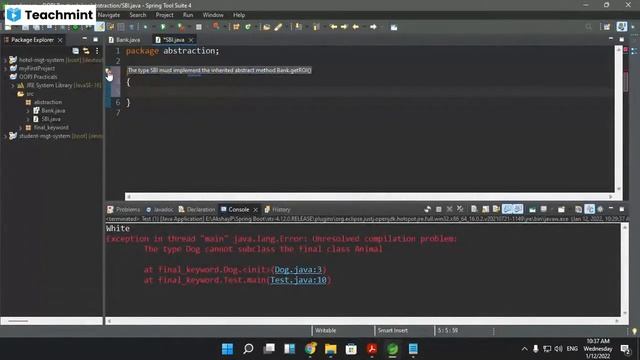Viewport: 640px width, 360px height.
Task: Click the Pin Editor icon in main toolbar
Action: (394, 27)
